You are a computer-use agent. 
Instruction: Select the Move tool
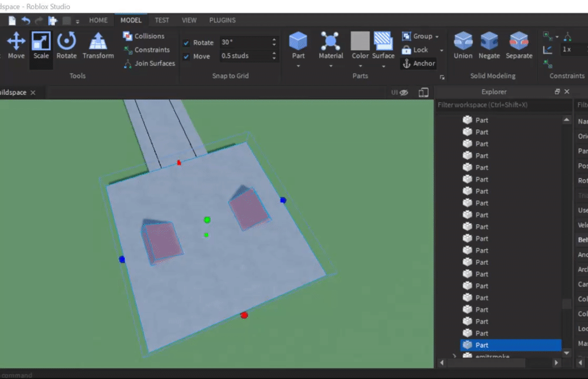pos(16,46)
